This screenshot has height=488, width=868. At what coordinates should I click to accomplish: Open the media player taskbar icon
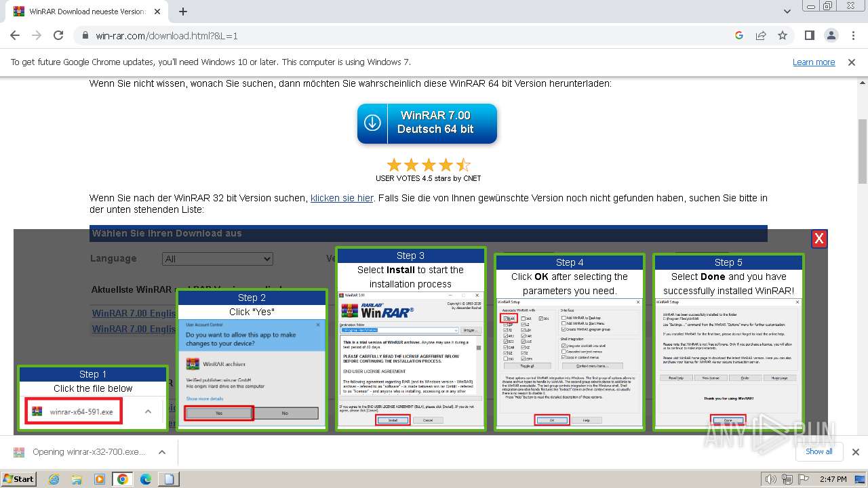pos(100,479)
